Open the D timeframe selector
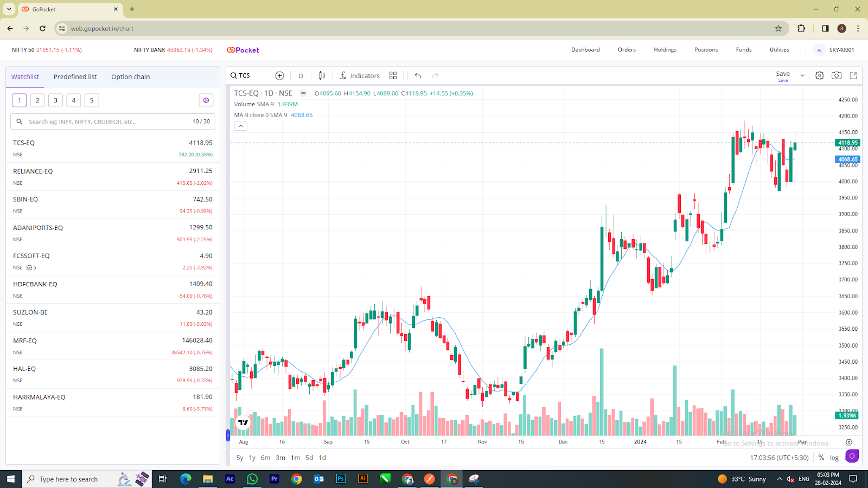Image resolution: width=868 pixels, height=488 pixels. (x=301, y=75)
